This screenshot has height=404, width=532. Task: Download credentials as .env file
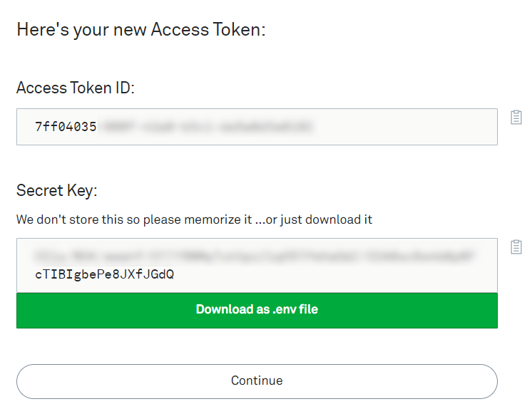coord(257,311)
